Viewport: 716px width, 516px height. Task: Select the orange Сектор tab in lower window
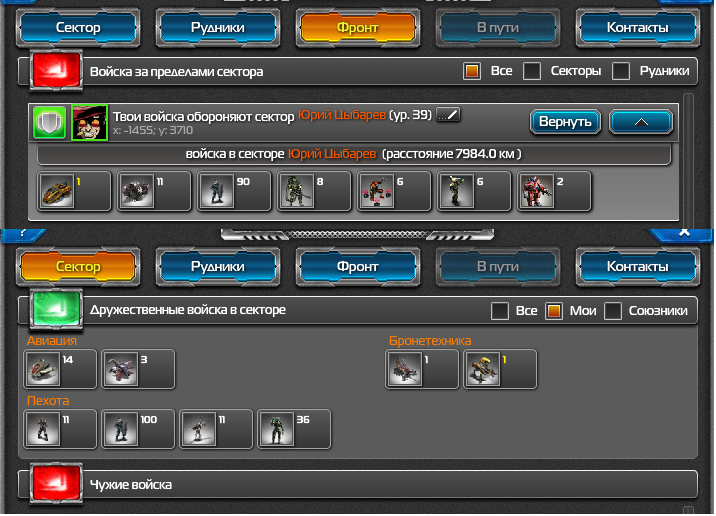click(x=78, y=266)
